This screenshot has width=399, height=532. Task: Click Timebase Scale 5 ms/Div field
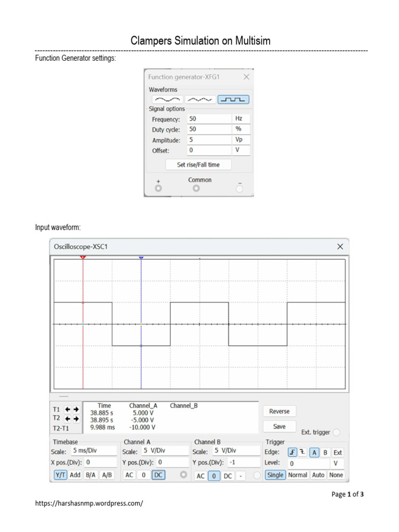[94, 450]
